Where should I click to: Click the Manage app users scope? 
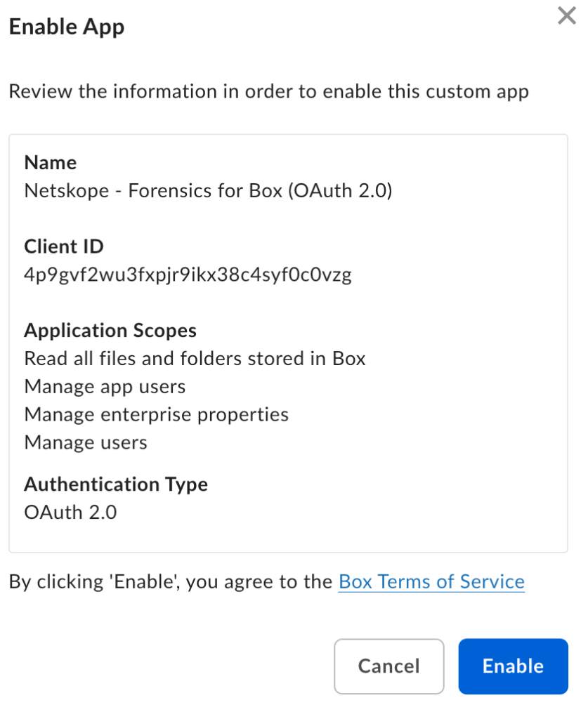pyautogui.click(x=105, y=387)
